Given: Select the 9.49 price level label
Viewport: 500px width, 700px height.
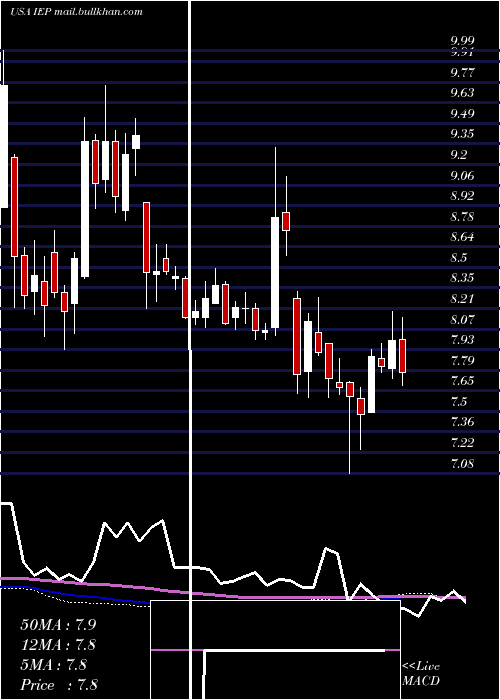Looking at the screenshot, I should (x=462, y=113).
